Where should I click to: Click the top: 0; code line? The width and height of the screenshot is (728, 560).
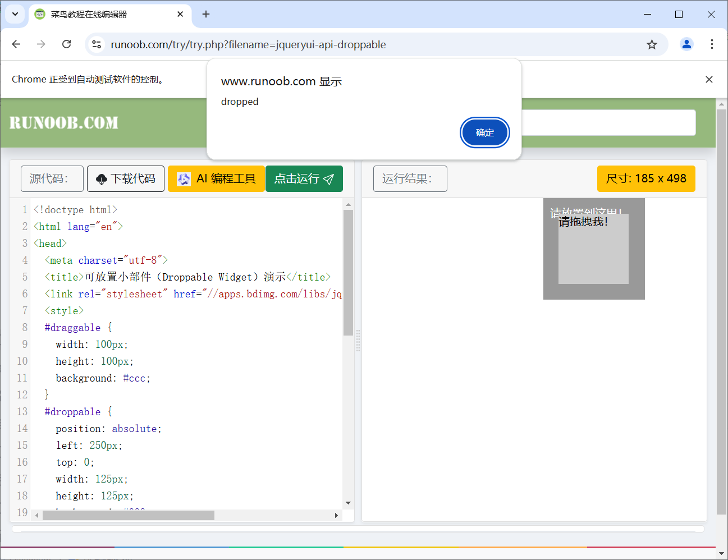click(x=75, y=462)
